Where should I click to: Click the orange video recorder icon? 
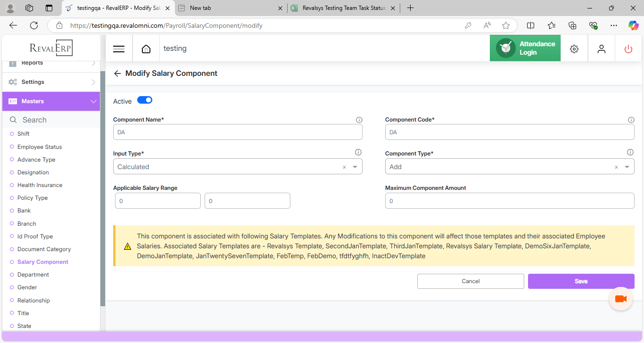pyautogui.click(x=620, y=299)
